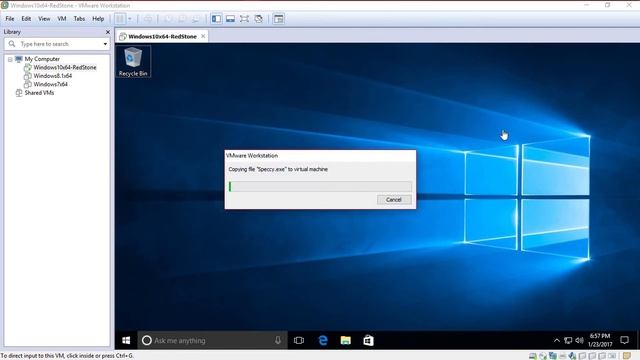
Task: Click the printer device status icon
Action: click(562, 356)
